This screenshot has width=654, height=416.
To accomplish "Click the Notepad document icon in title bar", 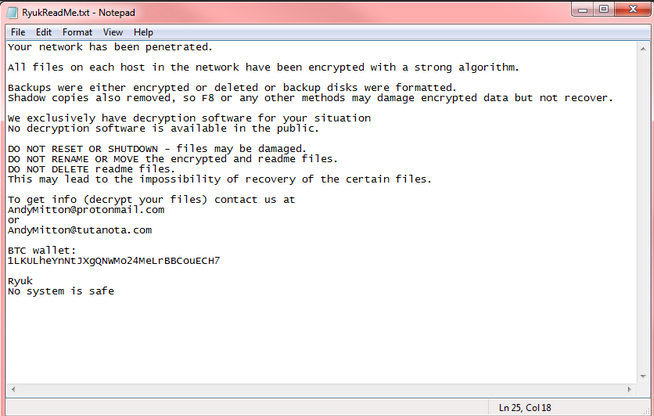I will [13, 13].
